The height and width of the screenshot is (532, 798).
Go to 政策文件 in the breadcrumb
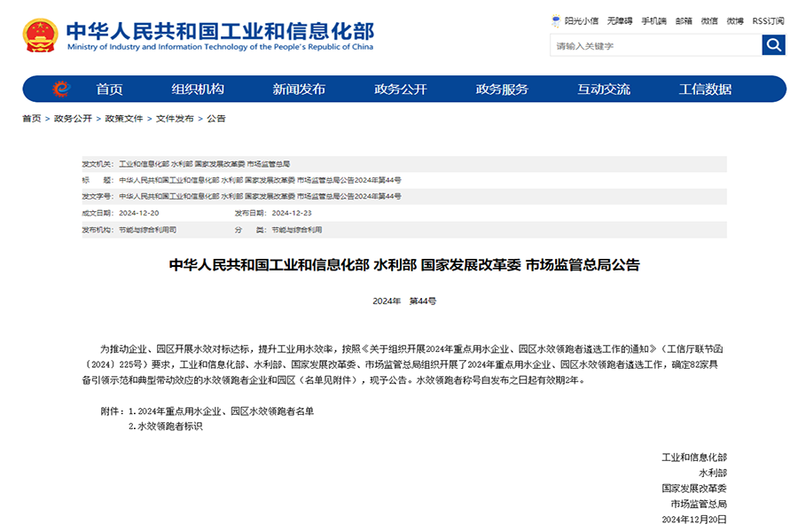point(123,119)
